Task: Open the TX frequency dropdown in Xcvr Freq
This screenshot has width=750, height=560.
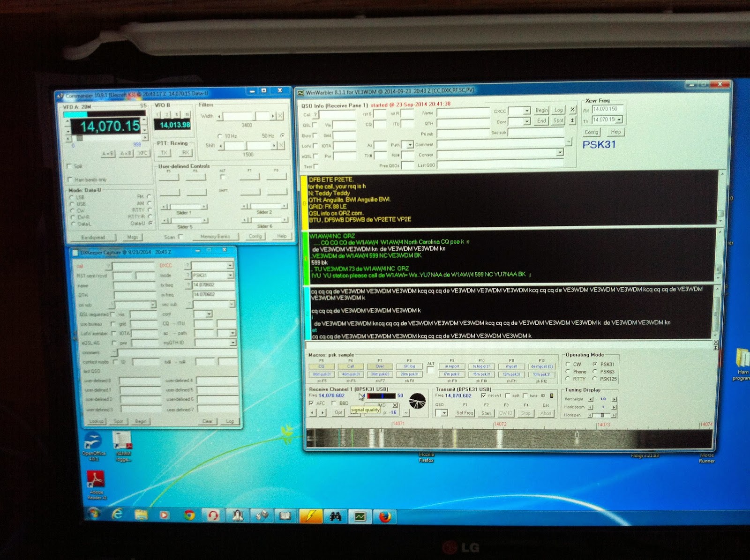Action: (619, 120)
